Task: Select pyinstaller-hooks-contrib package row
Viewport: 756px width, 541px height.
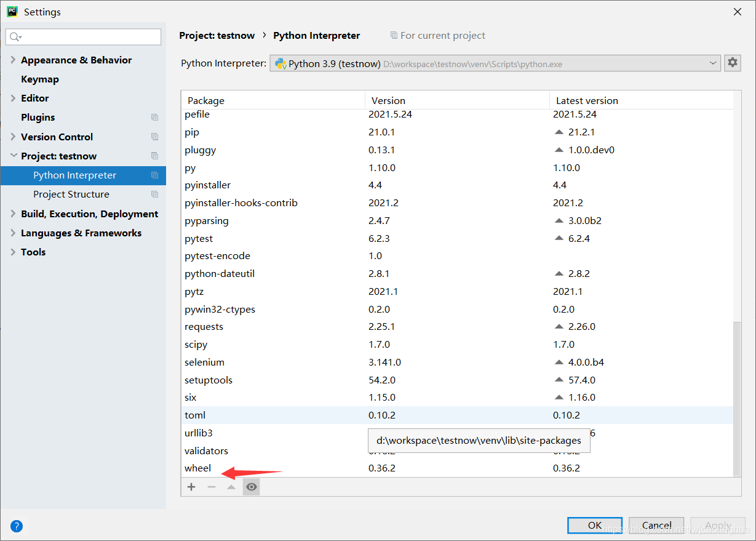Action: pyautogui.click(x=457, y=203)
